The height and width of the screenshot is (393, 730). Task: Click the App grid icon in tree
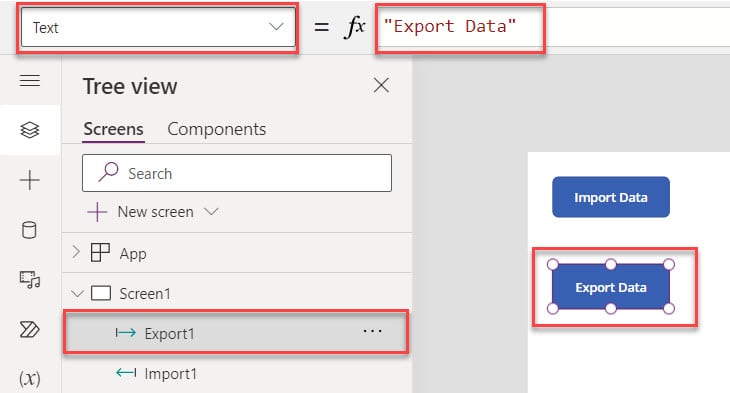[x=100, y=253]
